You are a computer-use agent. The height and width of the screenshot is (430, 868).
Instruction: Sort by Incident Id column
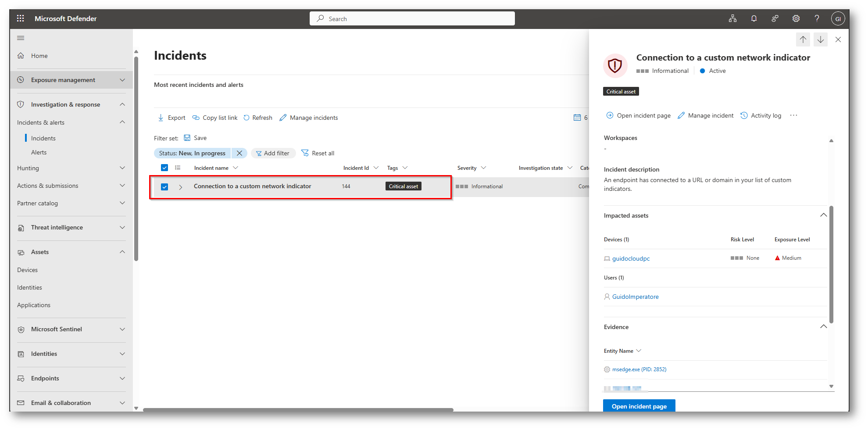[x=361, y=168]
